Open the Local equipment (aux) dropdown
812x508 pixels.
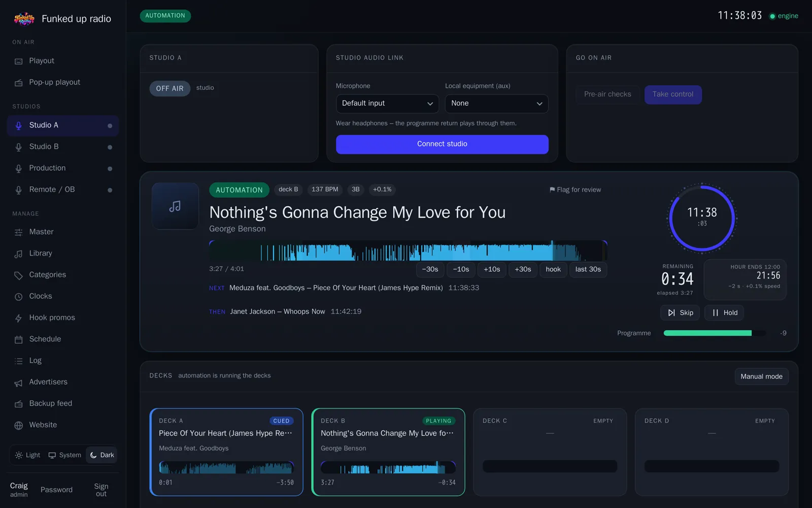[x=496, y=104]
